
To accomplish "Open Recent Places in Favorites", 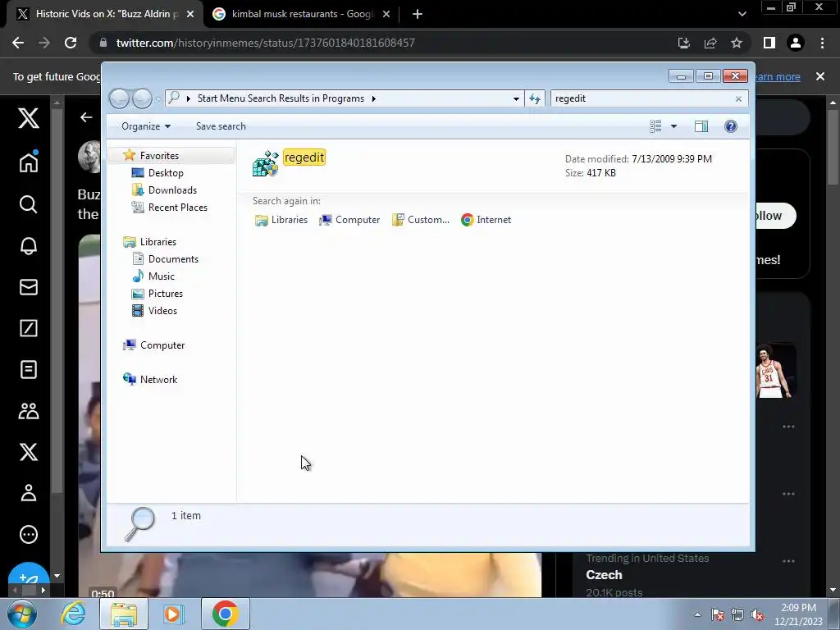I will pyautogui.click(x=177, y=208).
